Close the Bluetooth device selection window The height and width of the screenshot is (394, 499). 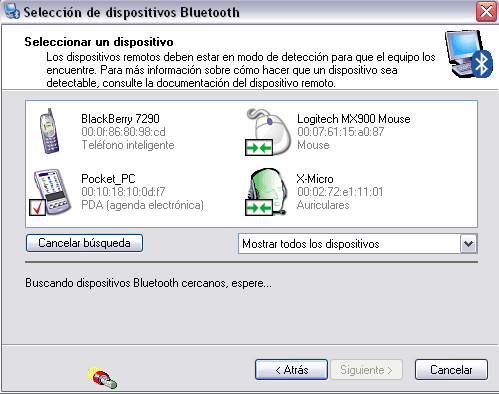486,12
